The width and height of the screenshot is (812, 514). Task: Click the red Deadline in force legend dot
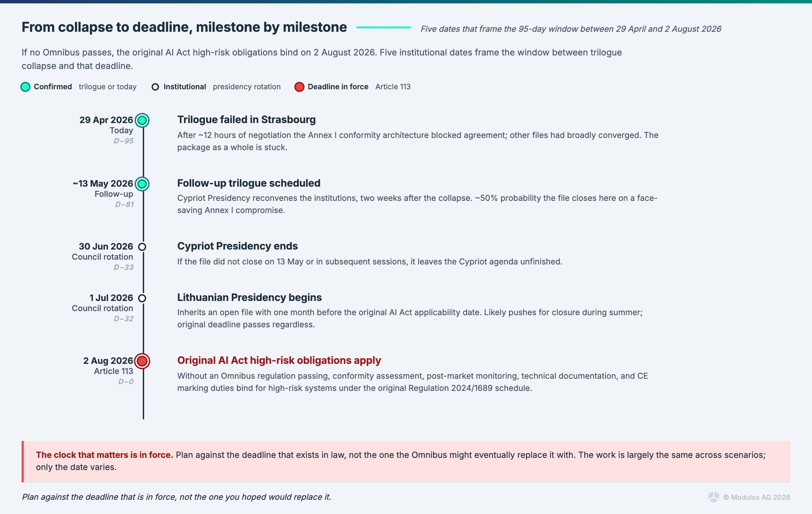pyautogui.click(x=299, y=87)
